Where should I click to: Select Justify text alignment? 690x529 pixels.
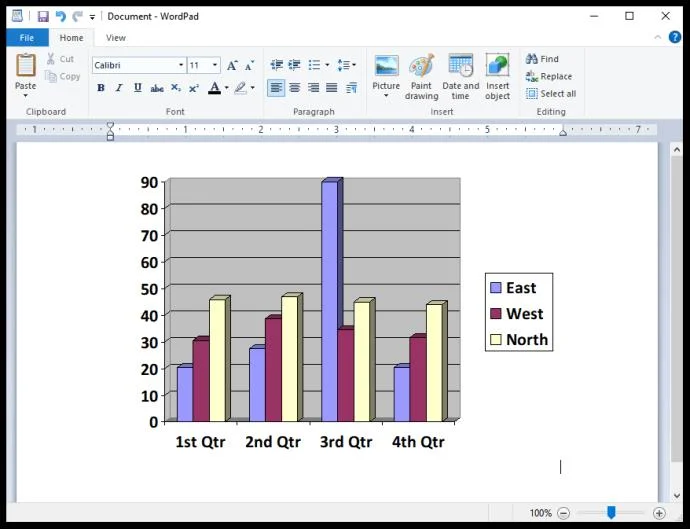coord(332,88)
